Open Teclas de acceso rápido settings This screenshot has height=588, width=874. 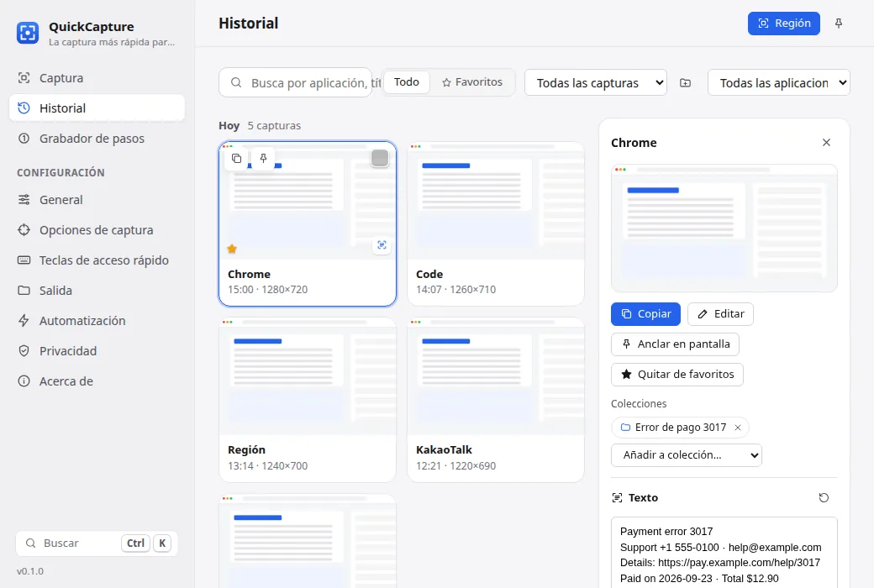(x=97, y=260)
